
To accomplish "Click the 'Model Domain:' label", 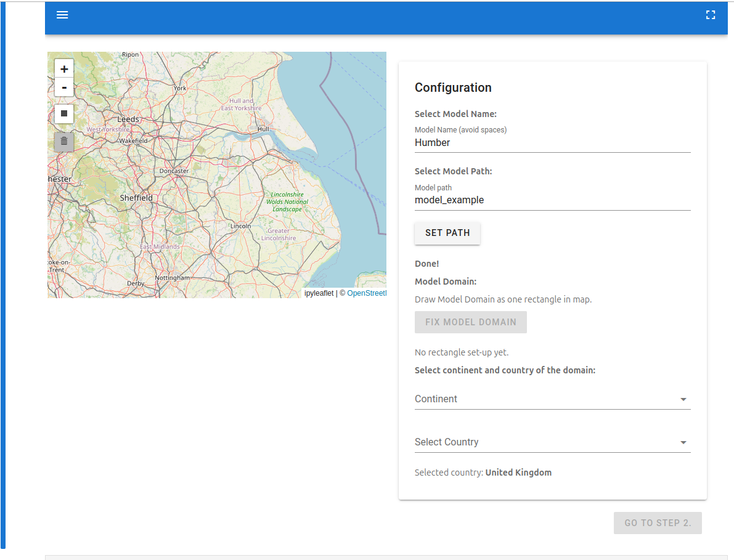I will (446, 282).
